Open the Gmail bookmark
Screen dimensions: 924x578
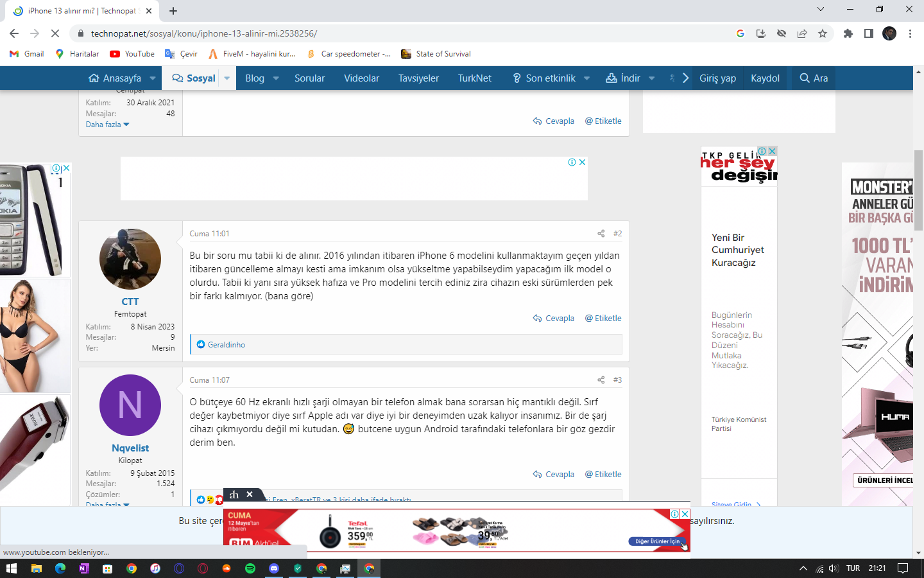pyautogui.click(x=27, y=54)
